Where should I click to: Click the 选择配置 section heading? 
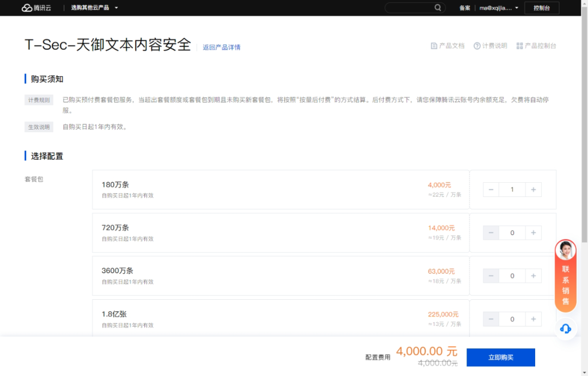pos(47,156)
